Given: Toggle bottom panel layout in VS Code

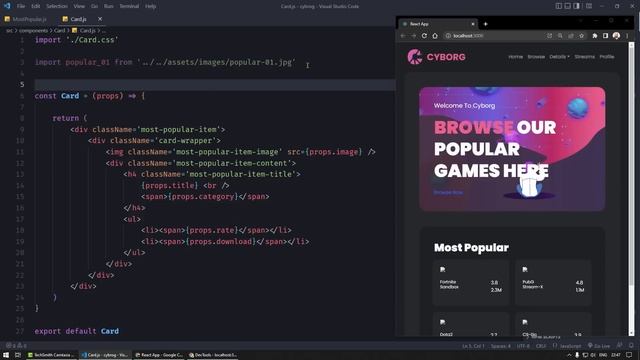Looking at the screenshot, I should [x=567, y=6].
